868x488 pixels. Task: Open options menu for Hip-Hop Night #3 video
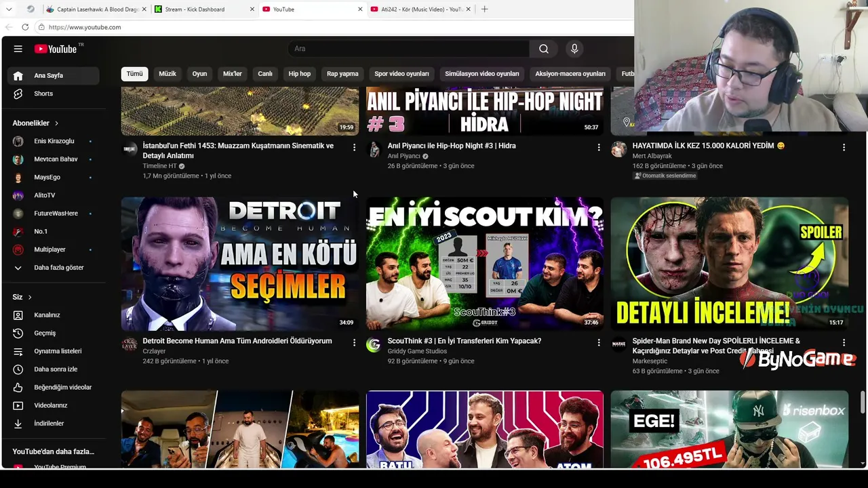599,147
